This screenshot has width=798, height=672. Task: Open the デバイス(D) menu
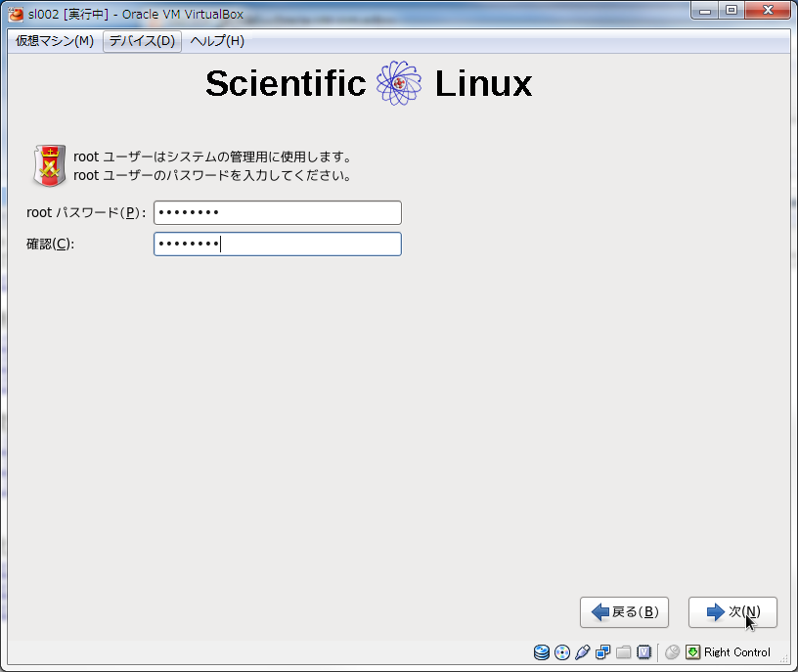(x=142, y=41)
